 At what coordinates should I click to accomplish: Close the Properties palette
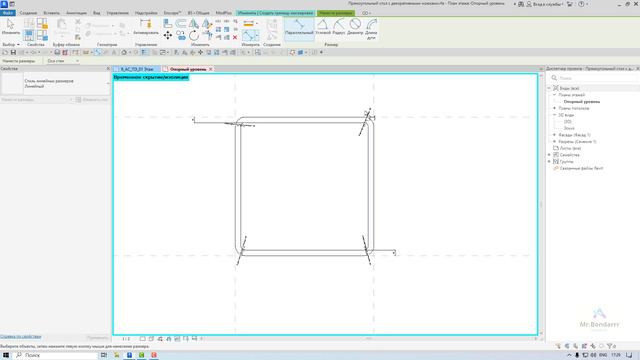click(108, 69)
